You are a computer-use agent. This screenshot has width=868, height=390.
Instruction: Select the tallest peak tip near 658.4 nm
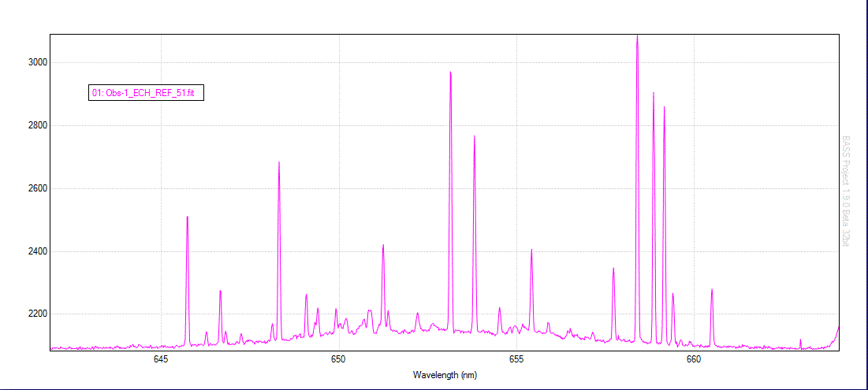[x=637, y=36]
